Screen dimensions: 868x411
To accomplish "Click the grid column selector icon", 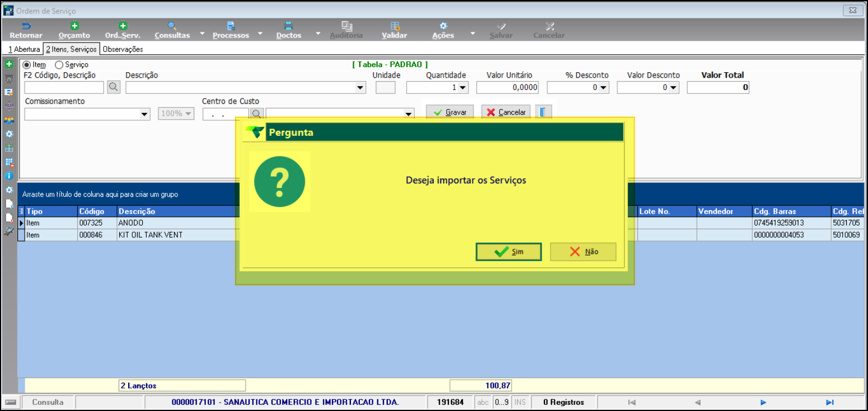I will [21, 211].
